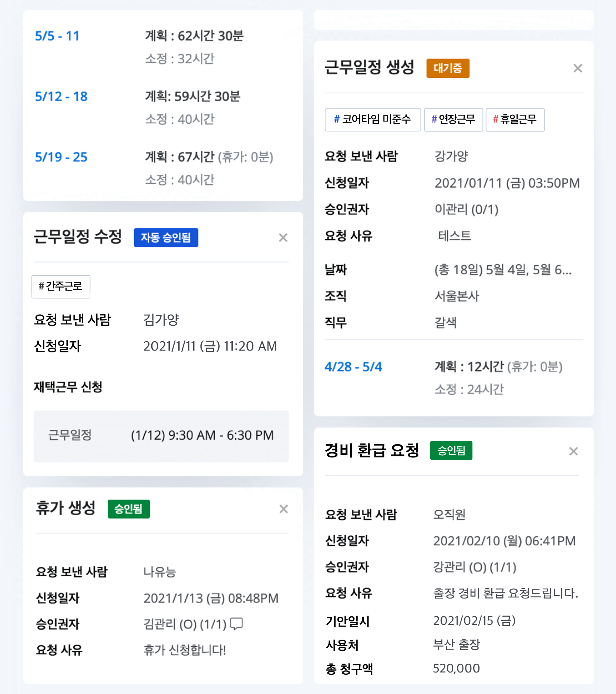Click the 자동 승인됨 status badge
This screenshot has width=616, height=694.
point(166,238)
